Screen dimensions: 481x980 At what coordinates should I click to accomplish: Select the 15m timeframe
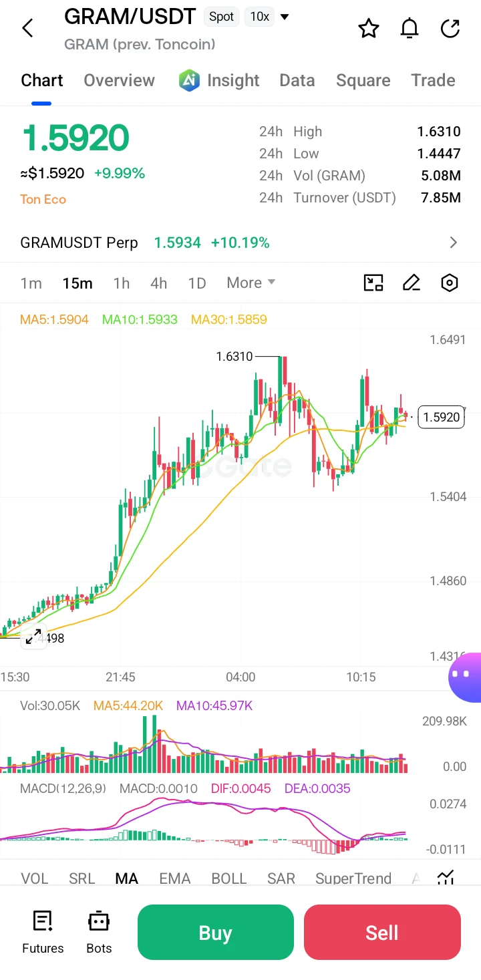77,283
